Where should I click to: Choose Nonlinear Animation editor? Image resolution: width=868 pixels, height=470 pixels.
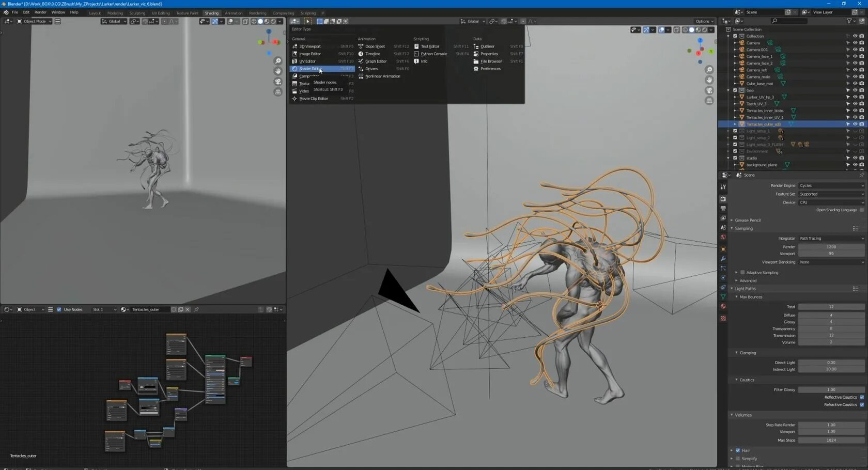tap(383, 76)
